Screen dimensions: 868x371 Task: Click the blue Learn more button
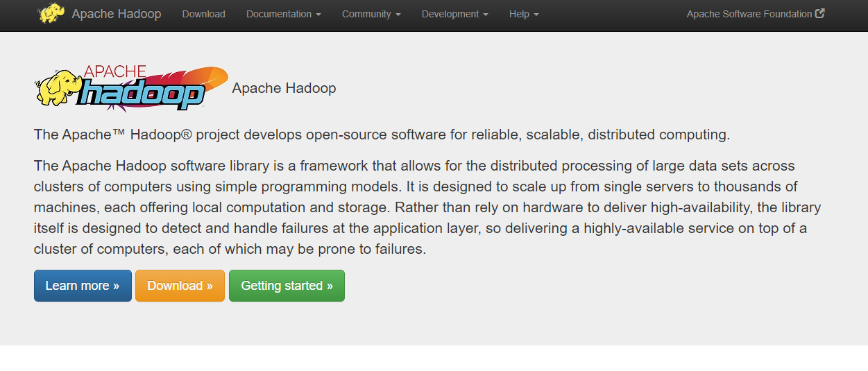[83, 286]
